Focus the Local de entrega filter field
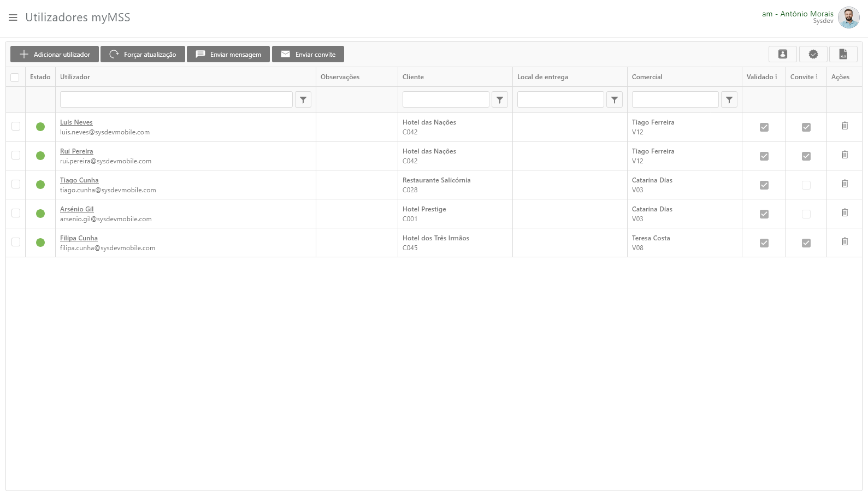868x502 pixels. (560, 99)
